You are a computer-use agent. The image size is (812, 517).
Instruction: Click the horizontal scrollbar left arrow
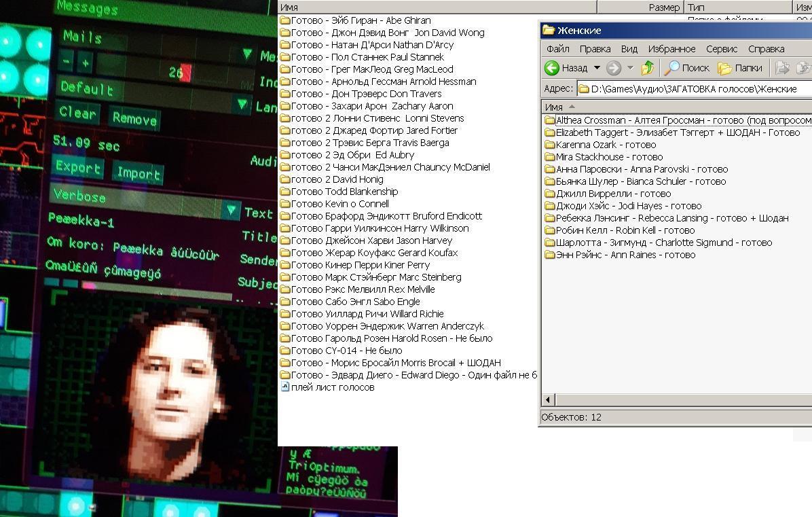click(x=549, y=399)
